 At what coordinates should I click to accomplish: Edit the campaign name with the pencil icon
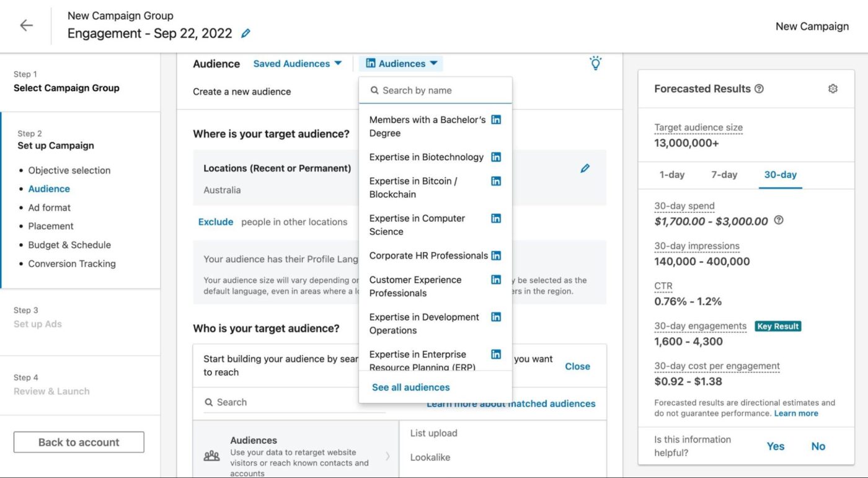[x=245, y=33]
